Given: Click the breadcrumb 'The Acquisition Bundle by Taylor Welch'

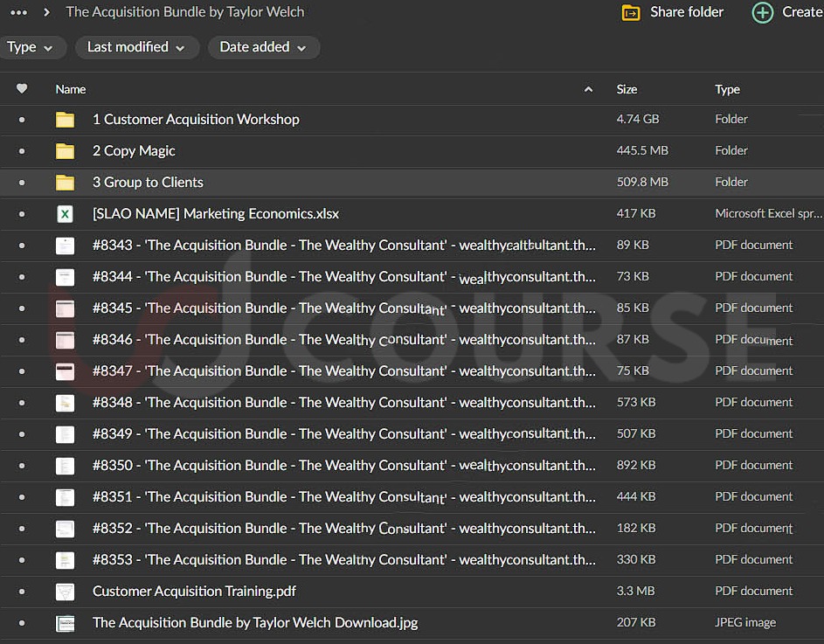Looking at the screenshot, I should click(185, 12).
